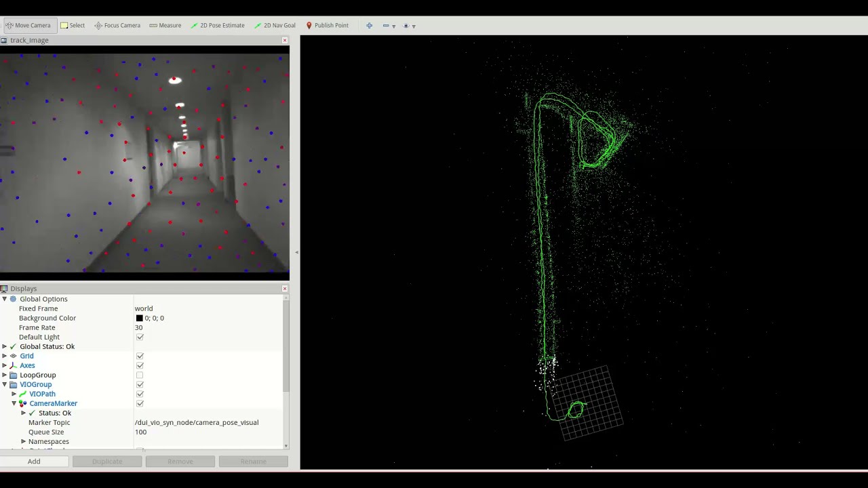Click the Displays panel vertical scrollbar
The image size is (868, 488).
tap(285, 346)
